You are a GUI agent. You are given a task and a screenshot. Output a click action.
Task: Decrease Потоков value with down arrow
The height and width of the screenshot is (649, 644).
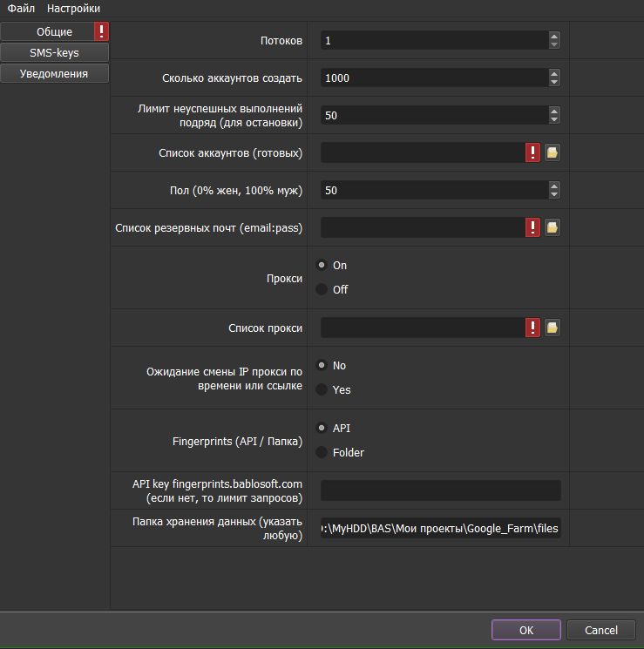554,44
